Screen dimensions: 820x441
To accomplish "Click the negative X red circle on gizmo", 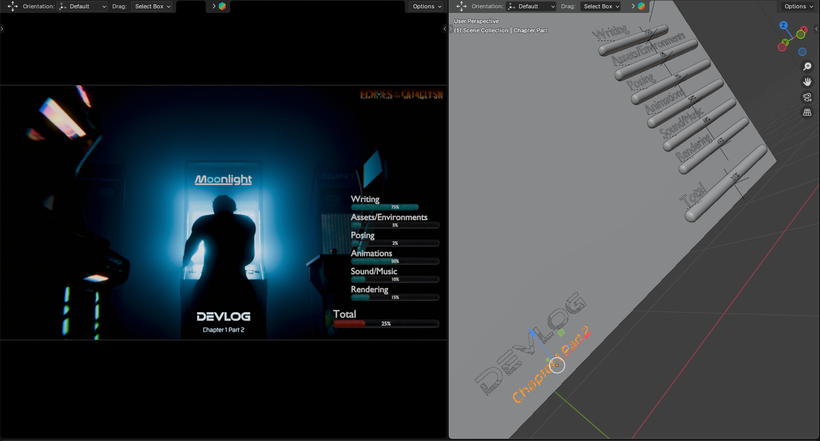I will 782,47.
